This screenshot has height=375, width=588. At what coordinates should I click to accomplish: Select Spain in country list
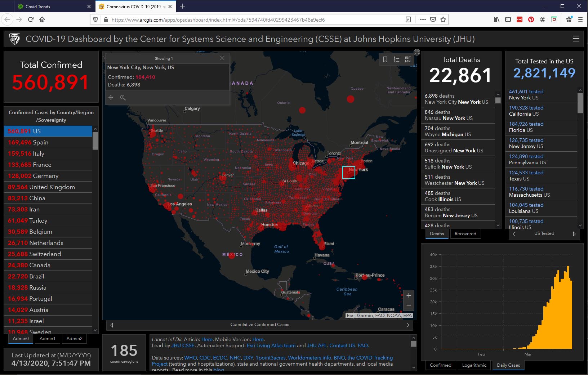(48, 142)
